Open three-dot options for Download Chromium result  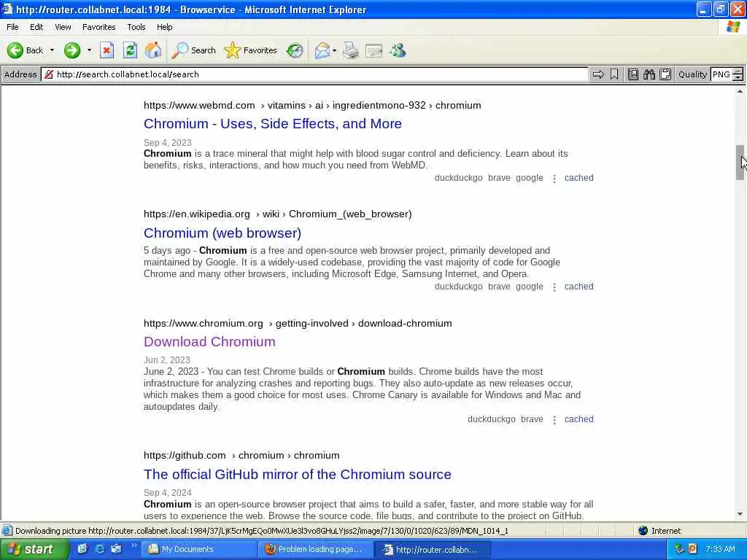pyautogui.click(x=554, y=420)
